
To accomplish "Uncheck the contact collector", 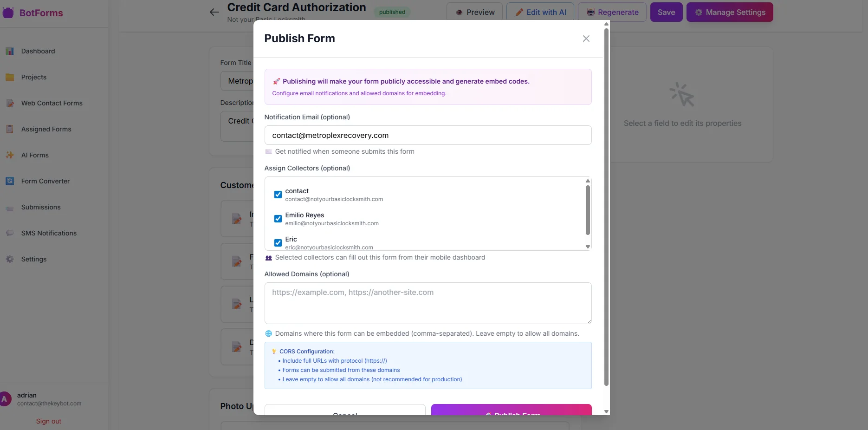I will click(x=278, y=195).
